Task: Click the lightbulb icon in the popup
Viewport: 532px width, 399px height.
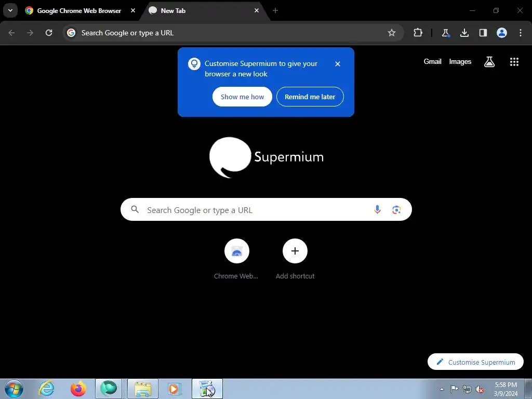Action: pyautogui.click(x=194, y=64)
